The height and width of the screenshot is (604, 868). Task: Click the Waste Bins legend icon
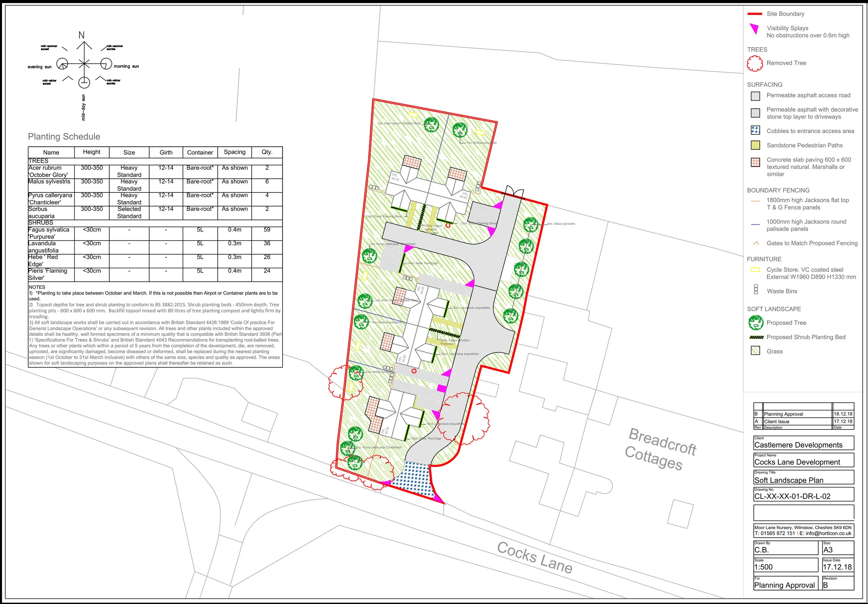pos(756,290)
